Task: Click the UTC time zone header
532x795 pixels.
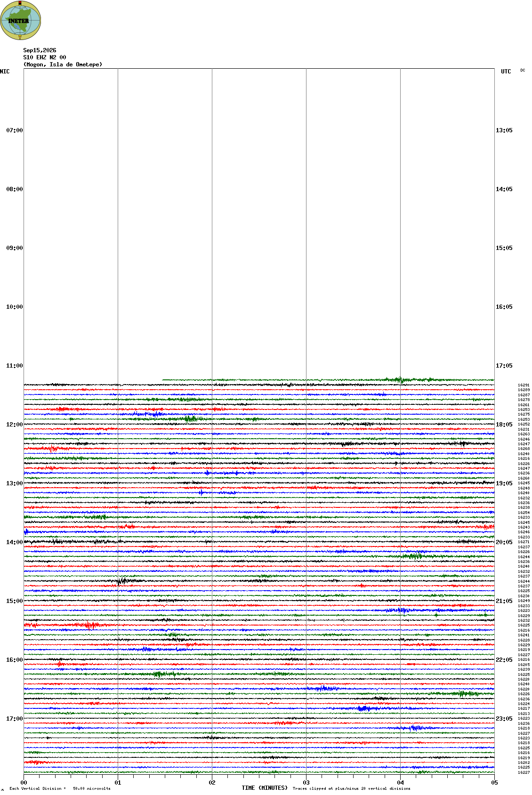Action: (506, 72)
